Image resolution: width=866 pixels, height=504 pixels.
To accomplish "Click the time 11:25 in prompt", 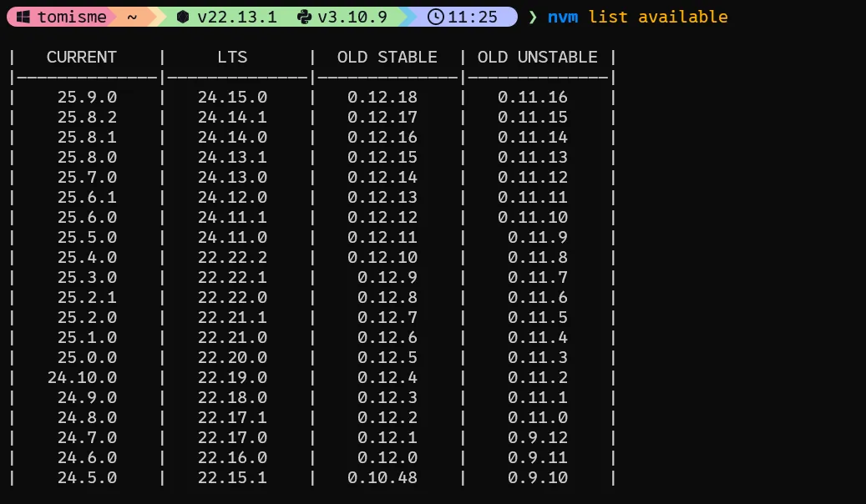I will coord(473,18).
